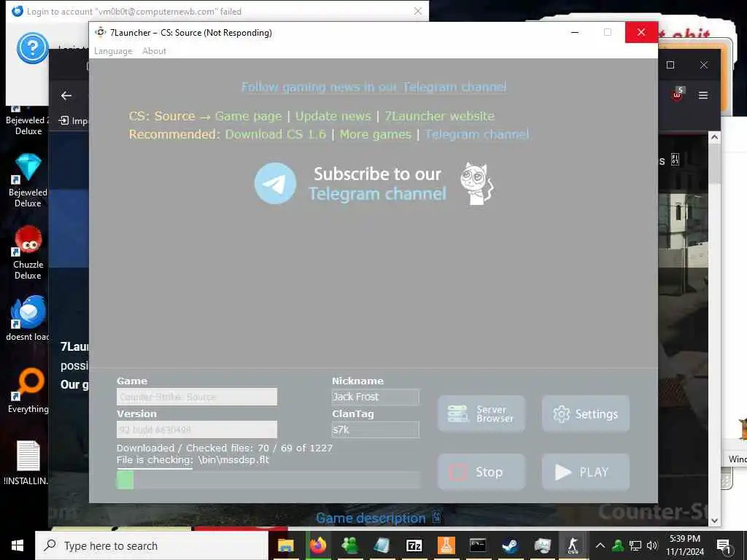Open the command prompt taskbar icon
The width and height of the screenshot is (747, 560).
[x=478, y=545]
